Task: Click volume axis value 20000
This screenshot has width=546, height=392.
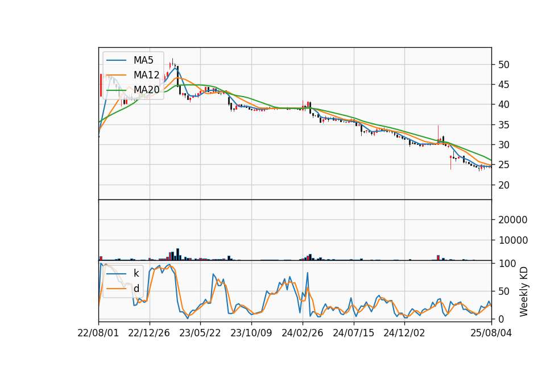Action: coord(513,220)
